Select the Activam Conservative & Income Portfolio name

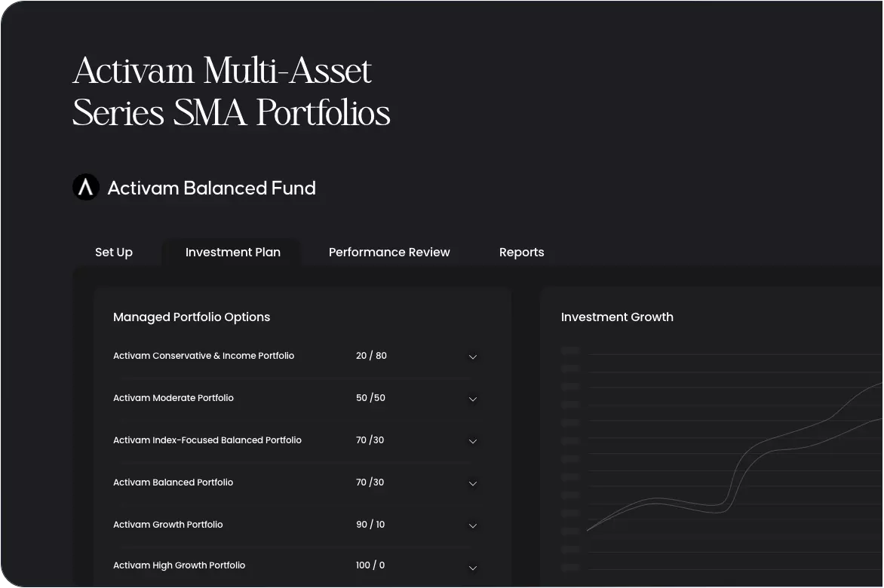pos(204,355)
